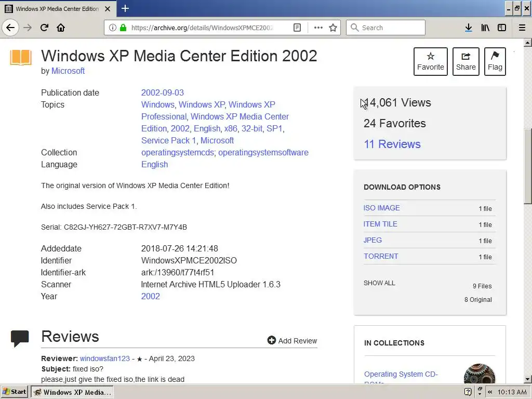The width and height of the screenshot is (532, 399).
Task: Click the 8 Original files link
Action: click(478, 300)
